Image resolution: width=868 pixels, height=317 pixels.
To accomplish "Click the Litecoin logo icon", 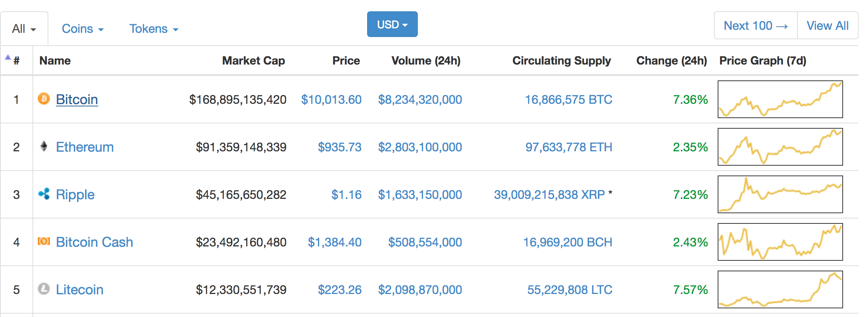I will (44, 289).
